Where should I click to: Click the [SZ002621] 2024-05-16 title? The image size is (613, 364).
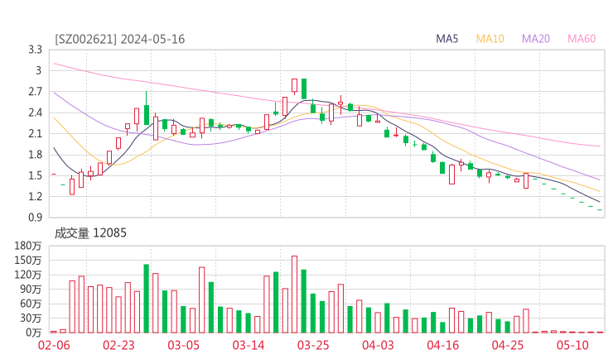click(119, 40)
